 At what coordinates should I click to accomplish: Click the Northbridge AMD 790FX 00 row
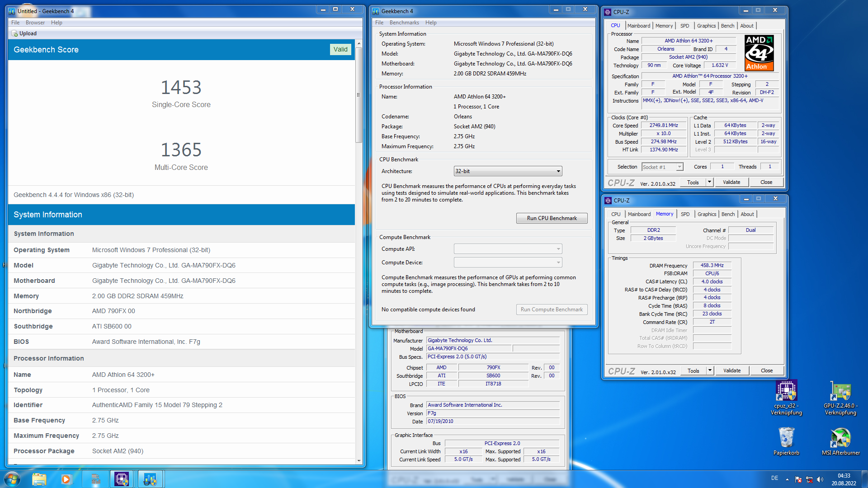(x=181, y=311)
